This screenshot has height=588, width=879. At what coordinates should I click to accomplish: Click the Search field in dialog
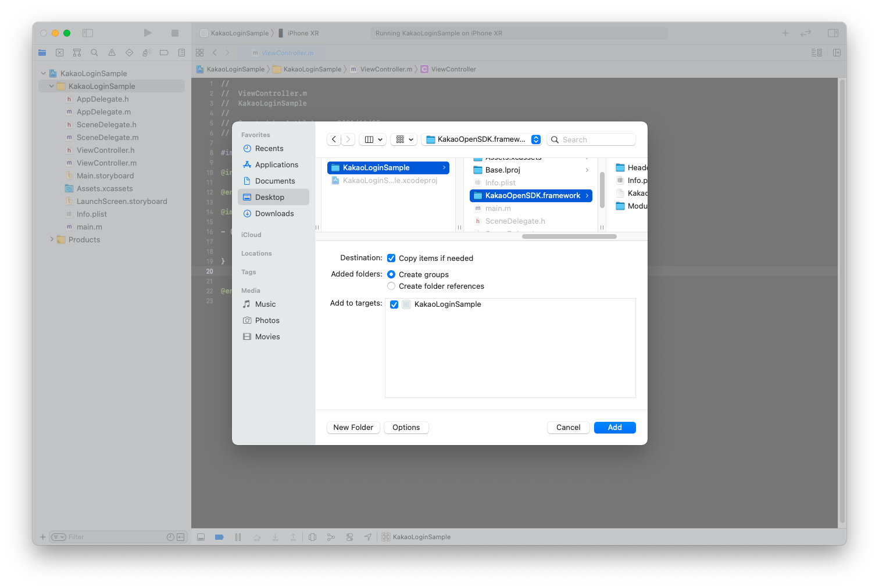[591, 139]
